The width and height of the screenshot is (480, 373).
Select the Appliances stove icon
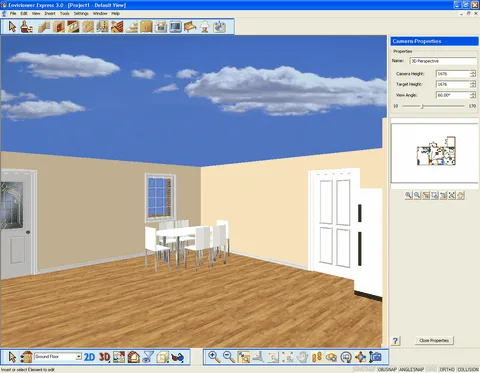tap(161, 27)
